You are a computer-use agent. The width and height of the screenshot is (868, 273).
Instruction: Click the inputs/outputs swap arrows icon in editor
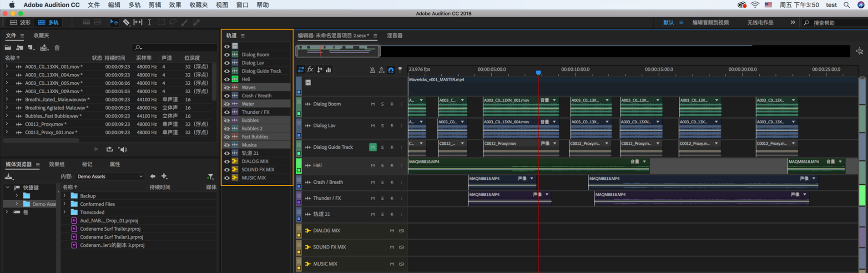301,70
